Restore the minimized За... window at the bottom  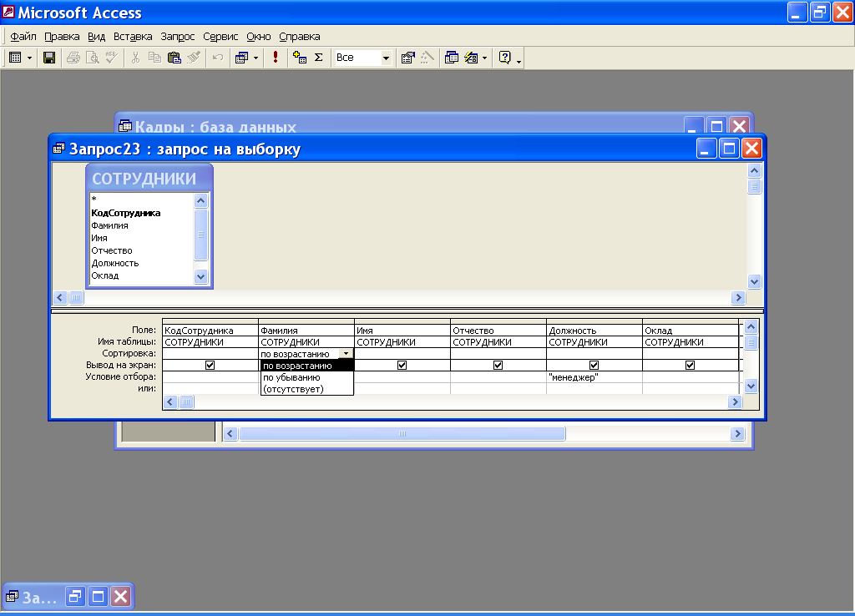click(75, 596)
